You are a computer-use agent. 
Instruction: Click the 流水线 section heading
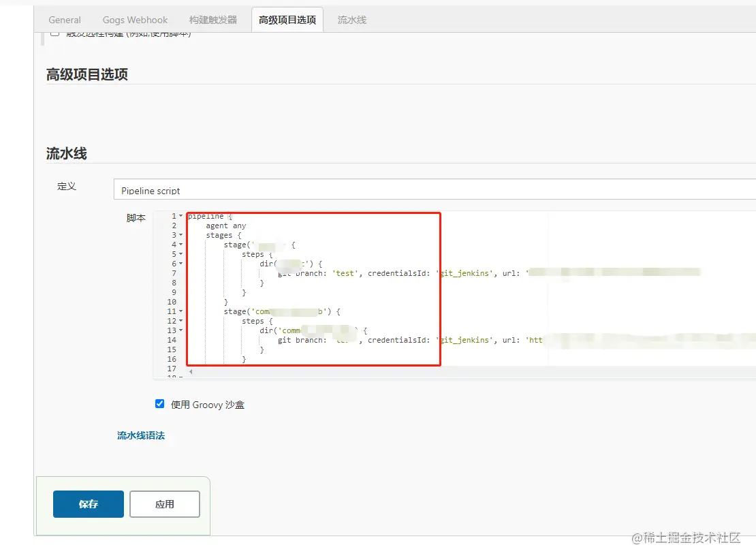click(67, 153)
